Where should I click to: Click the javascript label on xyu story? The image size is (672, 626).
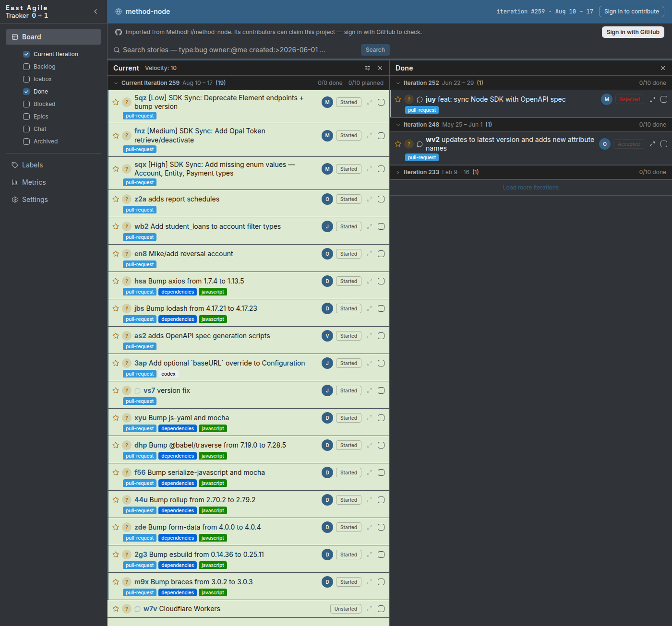point(213,429)
